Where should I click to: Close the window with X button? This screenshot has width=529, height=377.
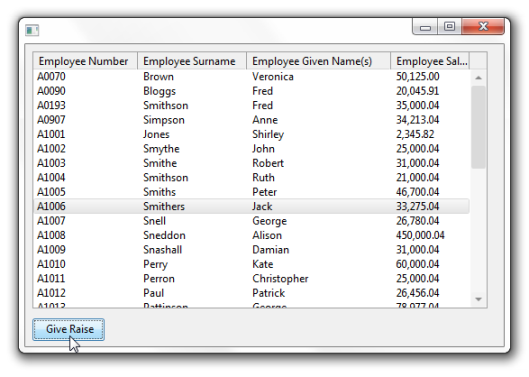[483, 26]
